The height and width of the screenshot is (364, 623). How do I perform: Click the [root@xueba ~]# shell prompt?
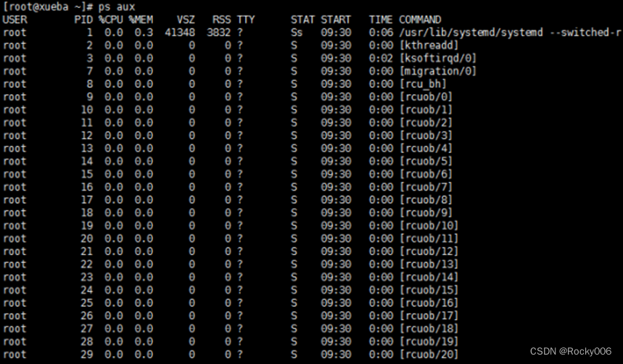(x=48, y=7)
